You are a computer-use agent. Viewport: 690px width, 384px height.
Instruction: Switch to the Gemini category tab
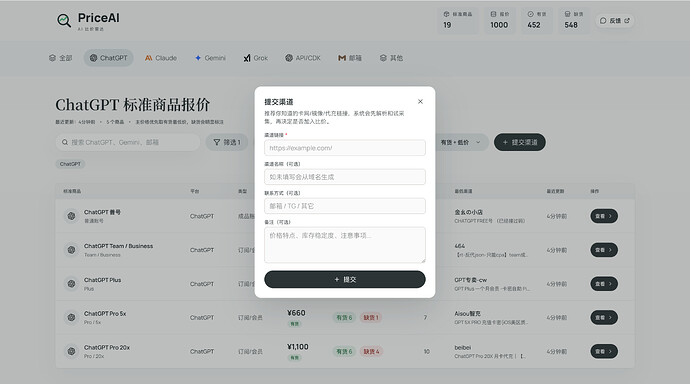pyautogui.click(x=210, y=58)
